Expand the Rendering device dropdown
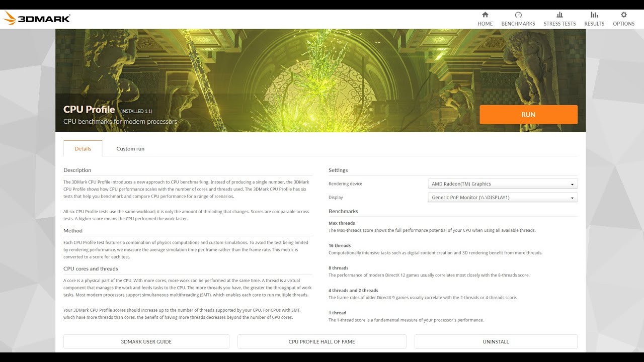Viewport: 644px width, 362px height. [x=503, y=184]
